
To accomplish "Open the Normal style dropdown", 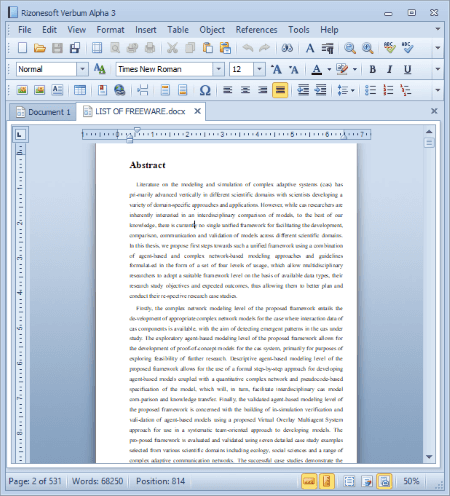I will click(82, 69).
